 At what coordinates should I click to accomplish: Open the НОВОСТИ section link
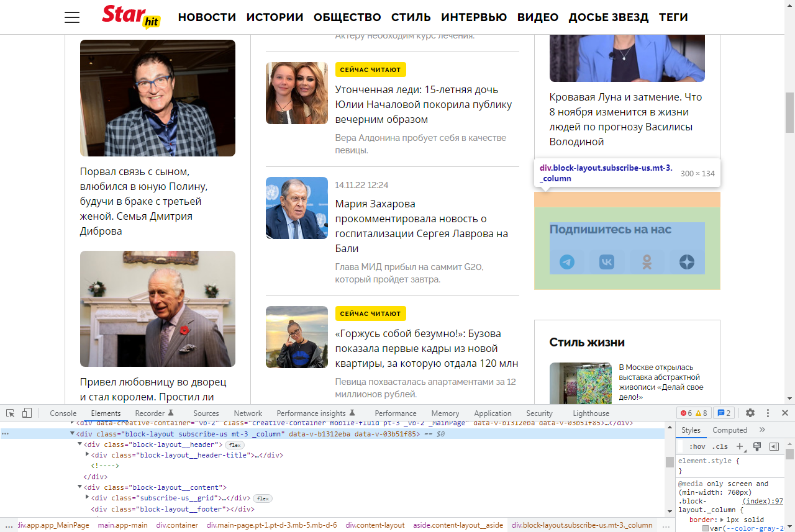point(207,17)
